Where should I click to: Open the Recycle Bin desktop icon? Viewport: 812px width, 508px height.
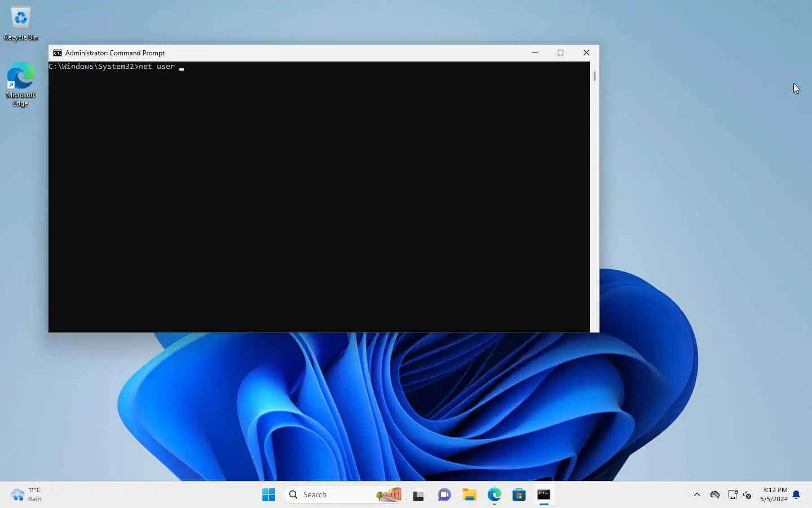click(x=21, y=24)
